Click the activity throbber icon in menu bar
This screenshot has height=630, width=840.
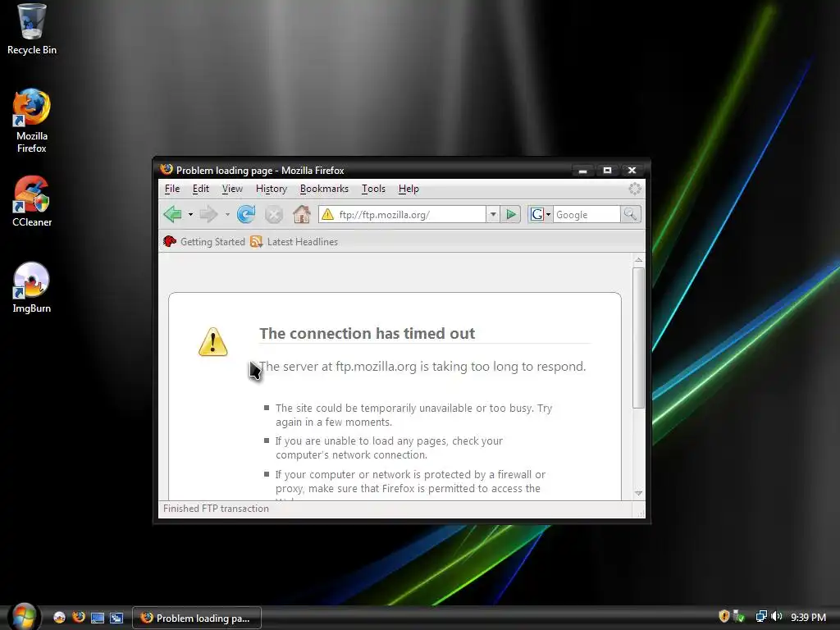pyautogui.click(x=635, y=189)
